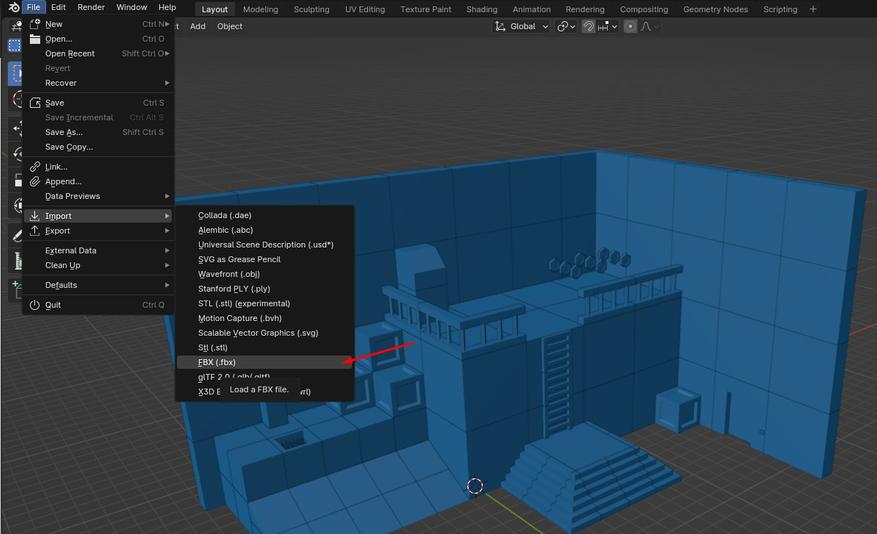Open the Object menu in viewport header

pyautogui.click(x=230, y=26)
